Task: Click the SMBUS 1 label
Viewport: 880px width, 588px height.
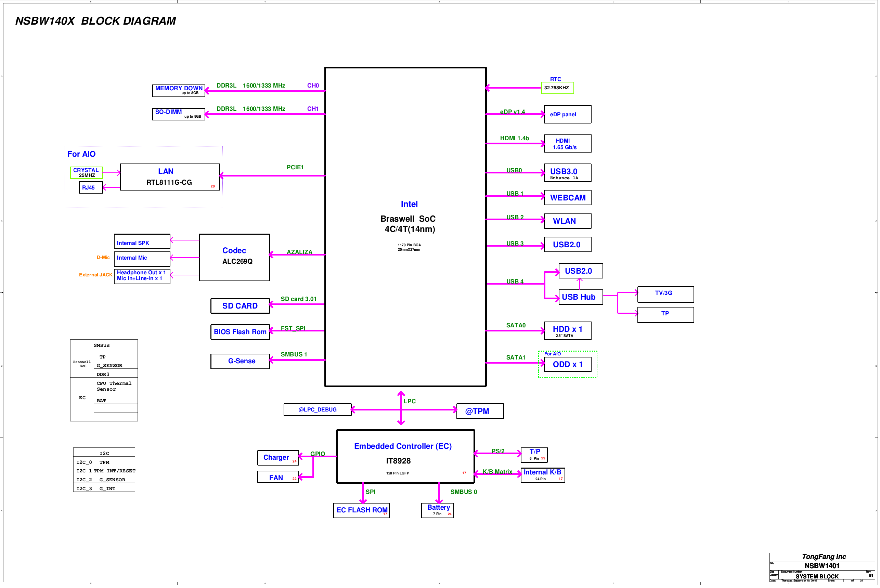Action: 294,355
